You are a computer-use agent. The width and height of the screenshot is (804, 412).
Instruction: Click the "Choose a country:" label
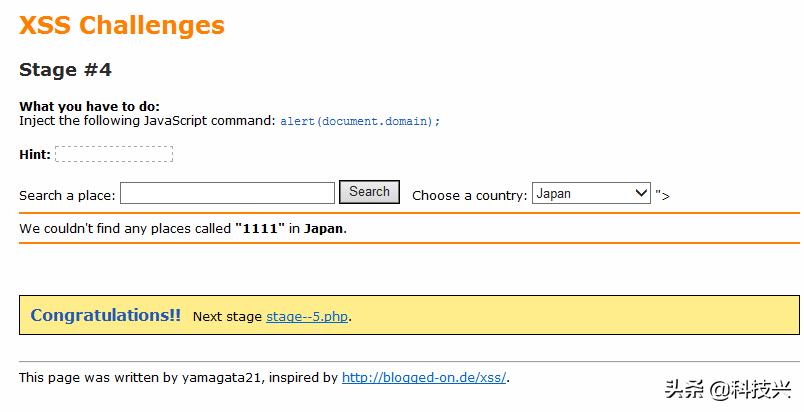pos(469,195)
